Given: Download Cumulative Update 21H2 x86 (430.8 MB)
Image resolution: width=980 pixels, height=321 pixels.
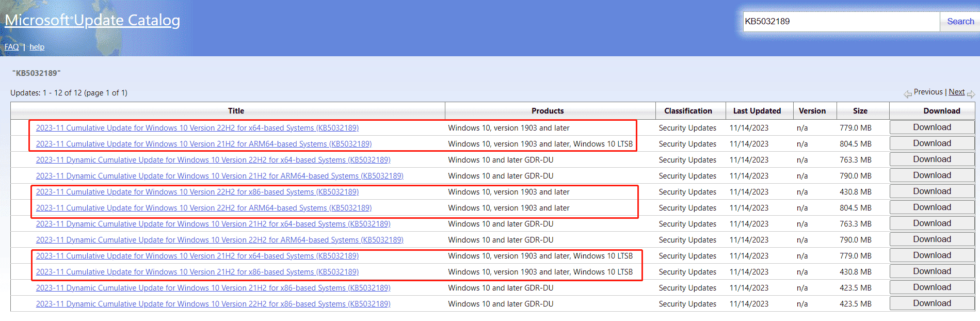Looking at the screenshot, I should tap(932, 271).
